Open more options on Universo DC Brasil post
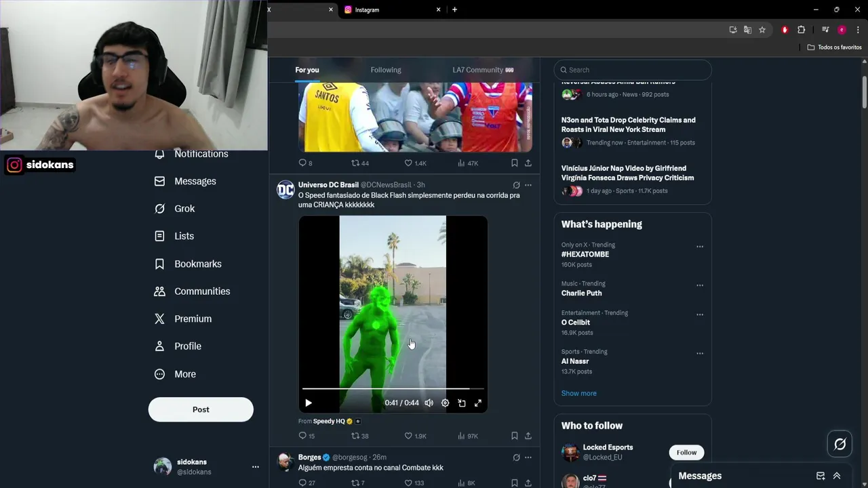The height and width of the screenshot is (488, 868). click(x=528, y=185)
